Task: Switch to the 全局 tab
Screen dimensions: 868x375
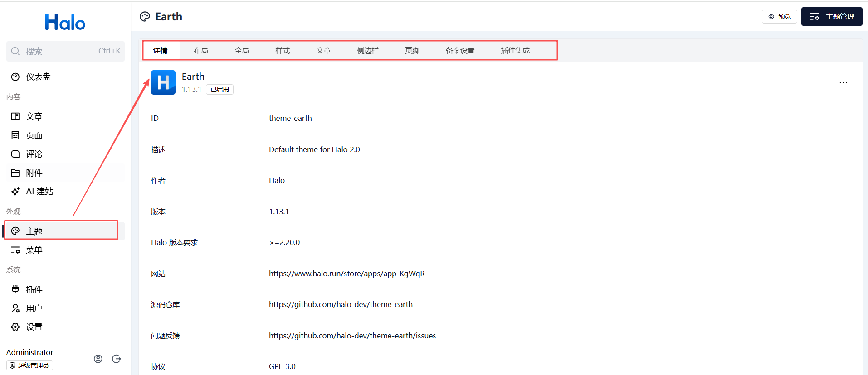Action: coord(242,50)
